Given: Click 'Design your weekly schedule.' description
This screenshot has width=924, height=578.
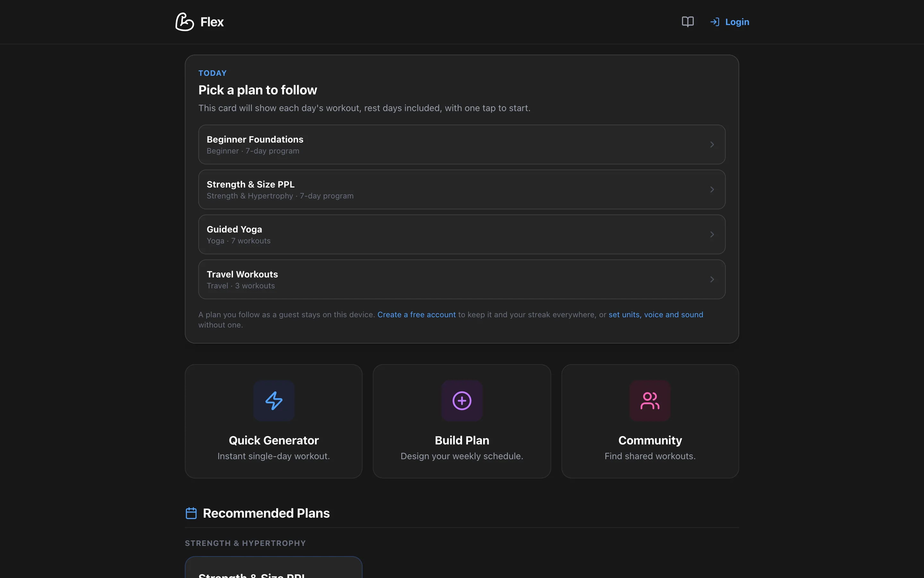Looking at the screenshot, I should pyautogui.click(x=462, y=456).
